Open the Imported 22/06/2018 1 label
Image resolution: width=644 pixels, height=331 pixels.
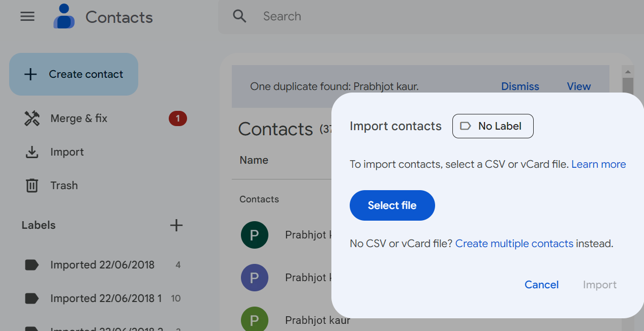[x=106, y=298]
